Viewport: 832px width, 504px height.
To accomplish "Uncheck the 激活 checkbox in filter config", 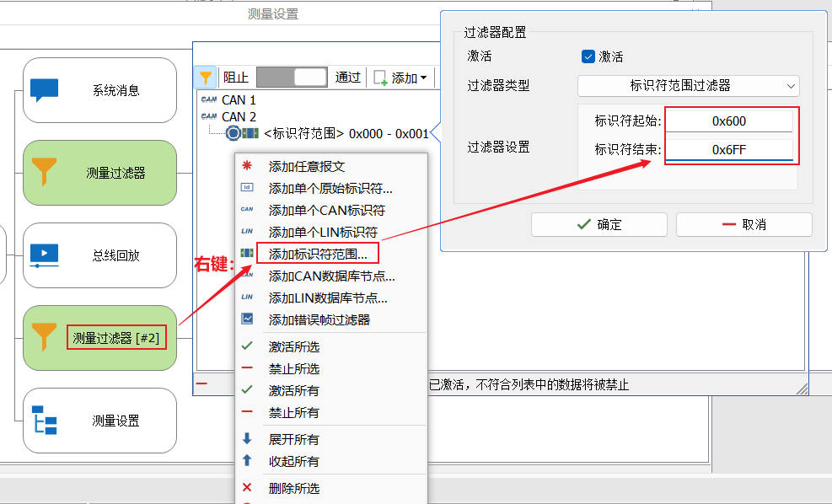I will [588, 56].
